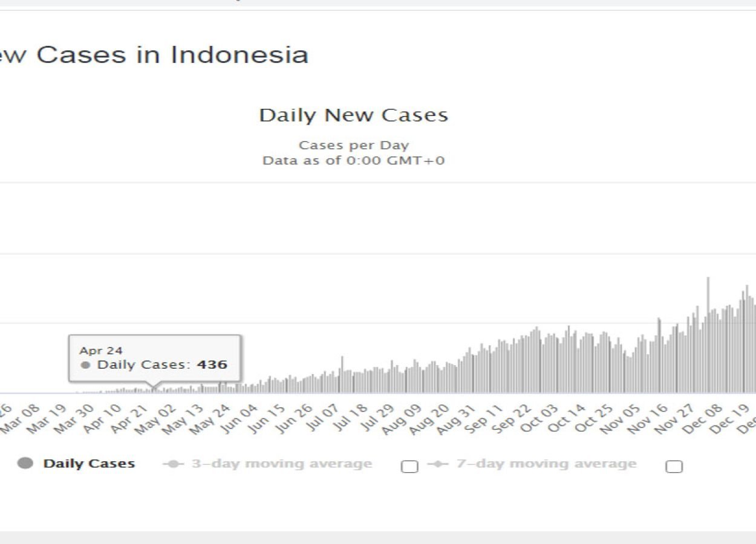
Task: Click the New Cases in Indonesia heading
Action: (x=153, y=55)
